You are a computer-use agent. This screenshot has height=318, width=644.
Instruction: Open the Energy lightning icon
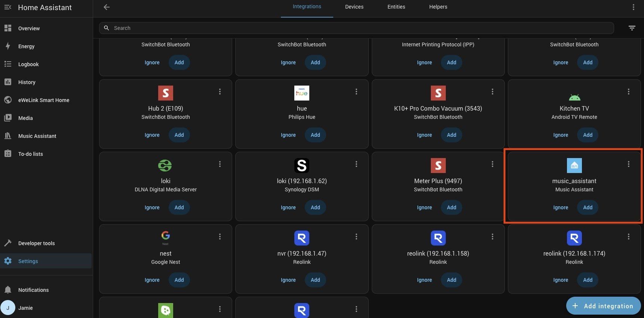8,46
